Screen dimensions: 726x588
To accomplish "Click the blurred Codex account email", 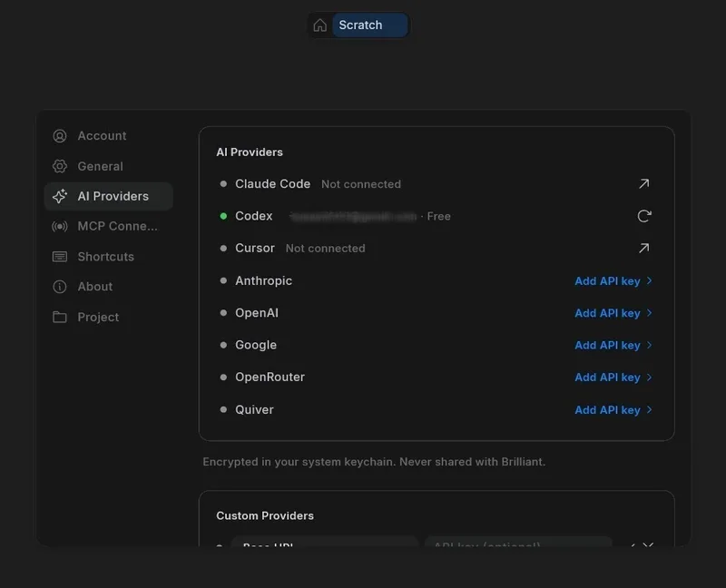I will coord(353,216).
